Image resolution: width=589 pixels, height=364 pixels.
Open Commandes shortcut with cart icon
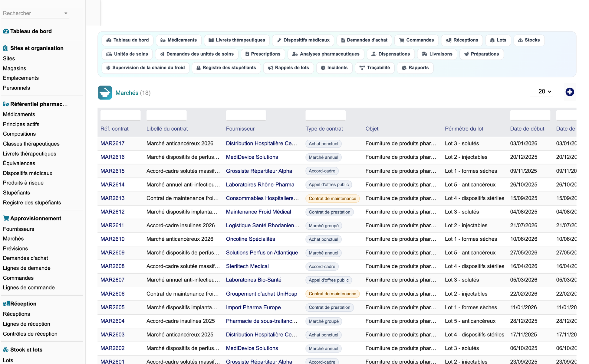click(x=416, y=40)
